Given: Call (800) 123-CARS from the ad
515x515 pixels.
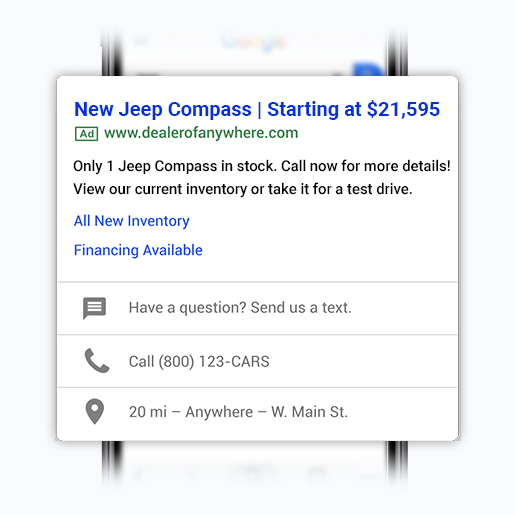Looking at the screenshot, I should (199, 362).
